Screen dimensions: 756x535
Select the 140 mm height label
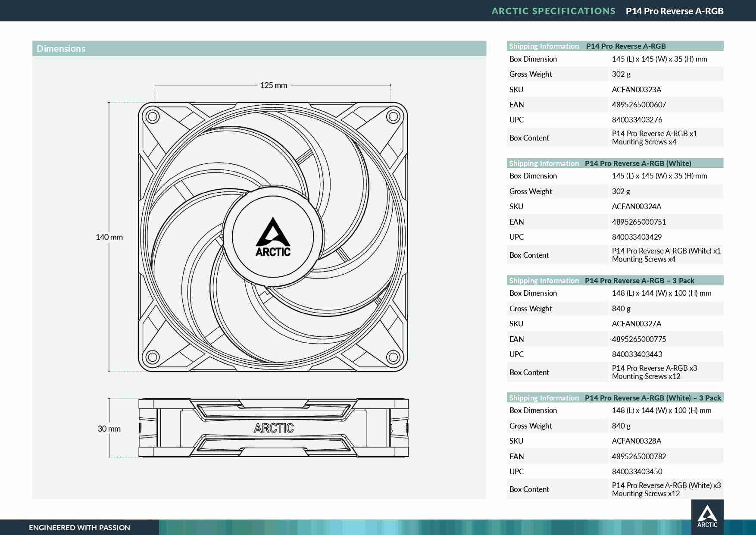[x=109, y=237]
